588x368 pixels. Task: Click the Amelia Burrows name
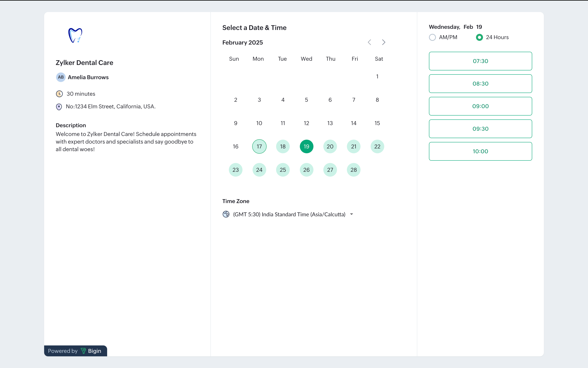88,77
